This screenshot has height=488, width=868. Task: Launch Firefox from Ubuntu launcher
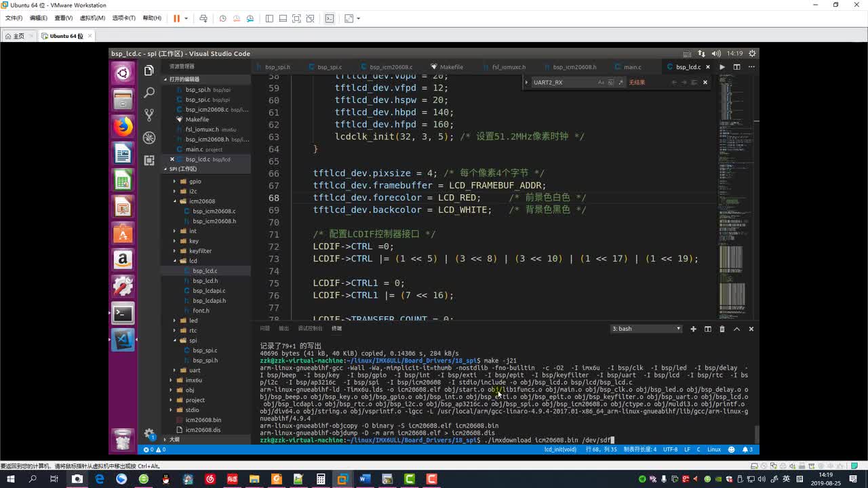(123, 127)
